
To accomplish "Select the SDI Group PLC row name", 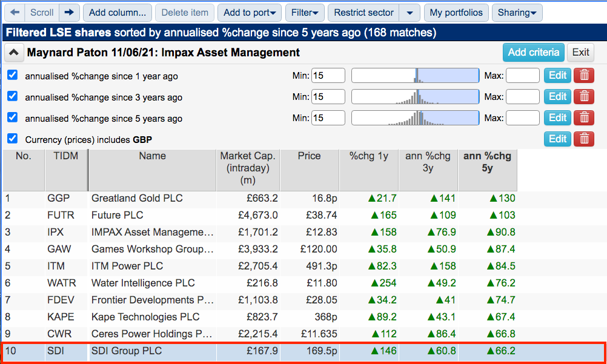I will (x=127, y=351).
